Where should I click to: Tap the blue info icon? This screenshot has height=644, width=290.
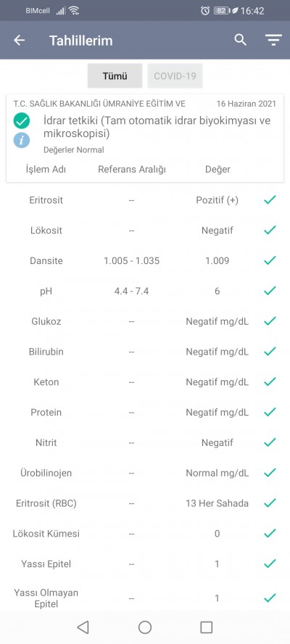coord(21,140)
